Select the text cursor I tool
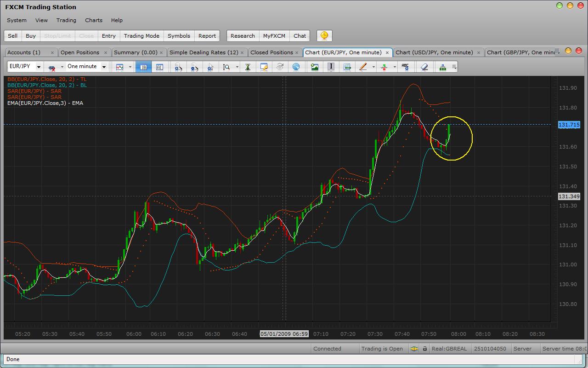This screenshot has width=588, height=368. coord(331,67)
